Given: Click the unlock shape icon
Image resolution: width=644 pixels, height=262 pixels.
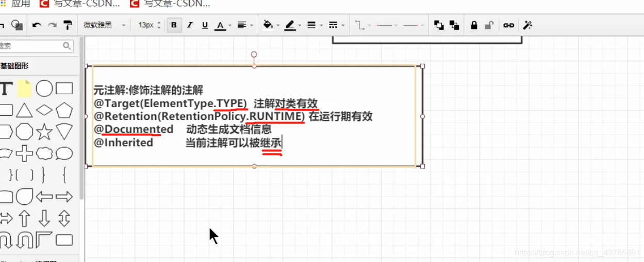Looking at the screenshot, I should pyautogui.click(x=489, y=25).
